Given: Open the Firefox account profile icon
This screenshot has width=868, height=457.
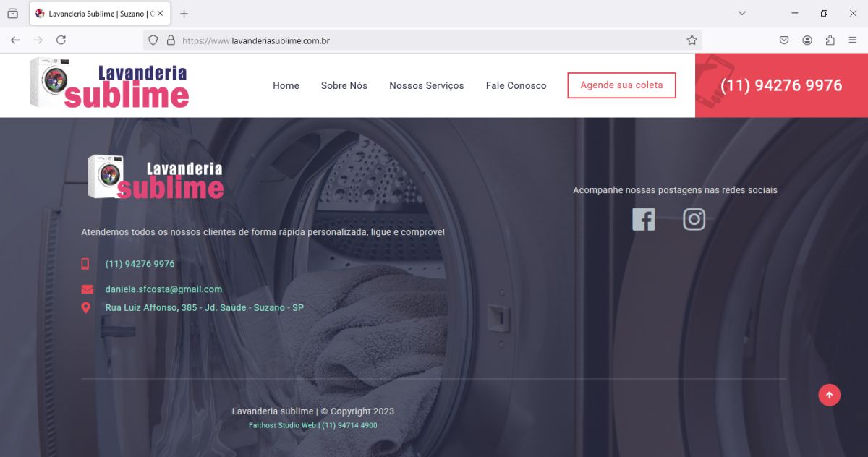Looking at the screenshot, I should click(x=807, y=40).
